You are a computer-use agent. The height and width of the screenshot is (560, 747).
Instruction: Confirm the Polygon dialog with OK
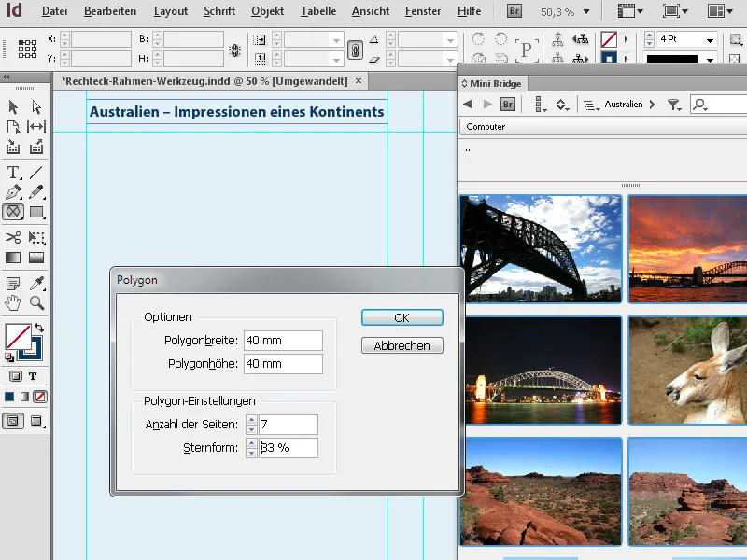point(401,317)
